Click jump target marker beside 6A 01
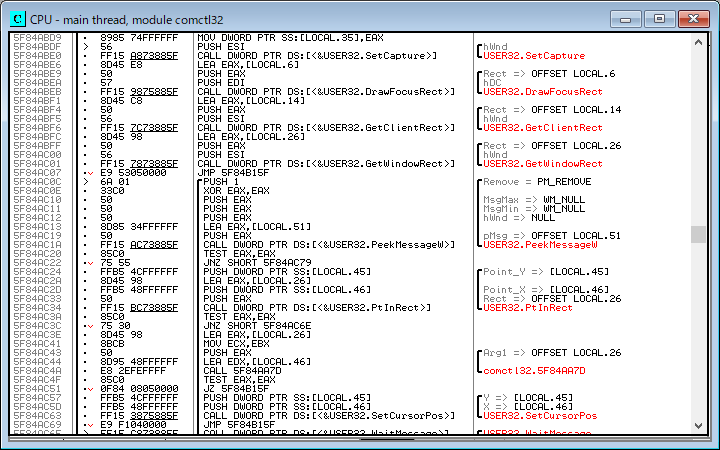Image resolution: width=720 pixels, height=450 pixels. (86, 182)
